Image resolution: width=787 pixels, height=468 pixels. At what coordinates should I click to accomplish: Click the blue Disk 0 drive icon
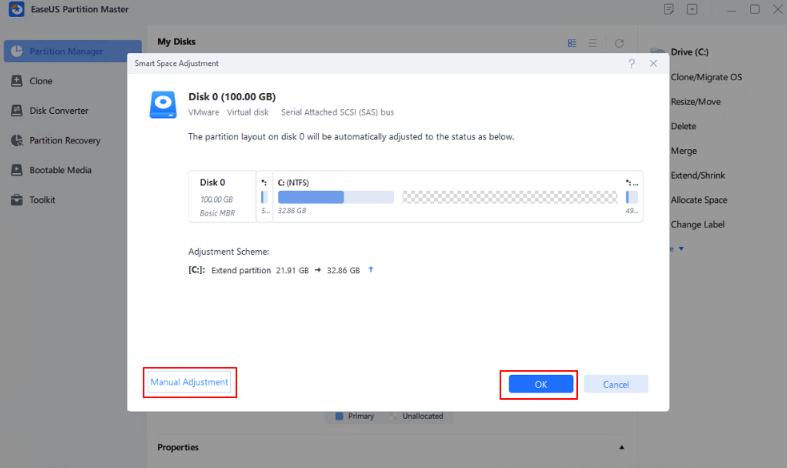(x=163, y=104)
